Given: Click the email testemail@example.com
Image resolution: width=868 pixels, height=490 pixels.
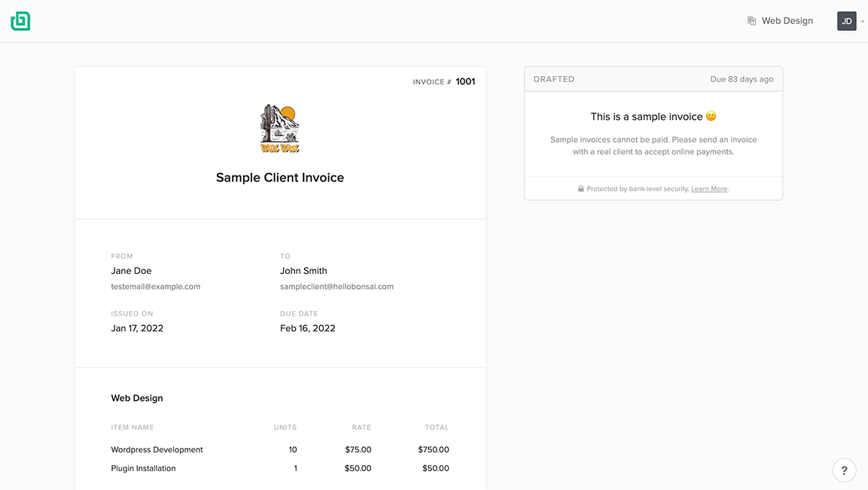Looking at the screenshot, I should [156, 287].
